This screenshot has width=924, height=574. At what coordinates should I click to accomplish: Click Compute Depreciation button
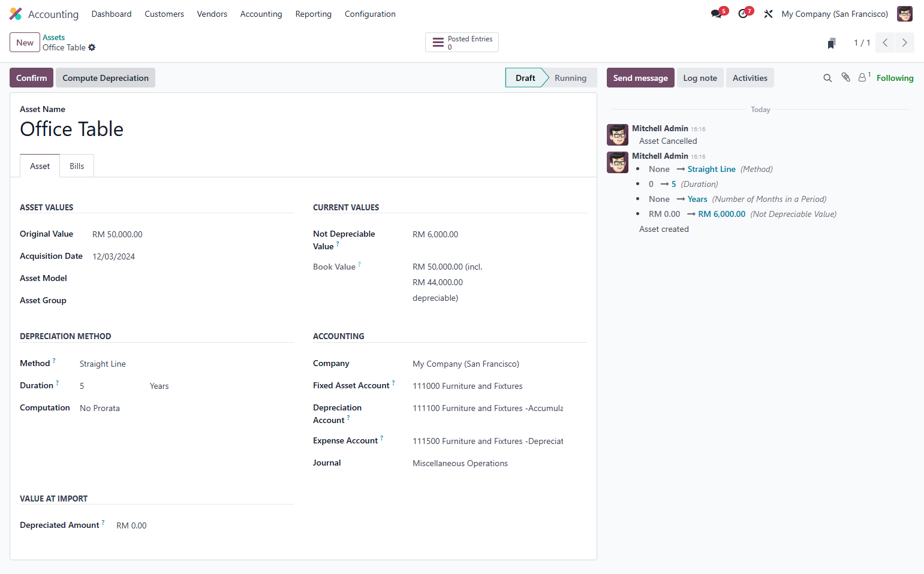(106, 78)
